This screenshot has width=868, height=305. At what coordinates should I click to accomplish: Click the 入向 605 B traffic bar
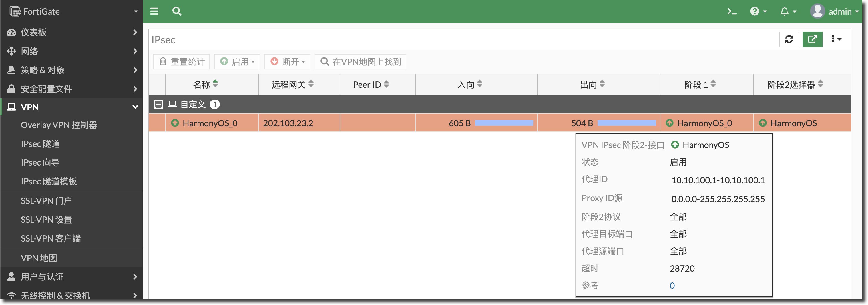[504, 123]
